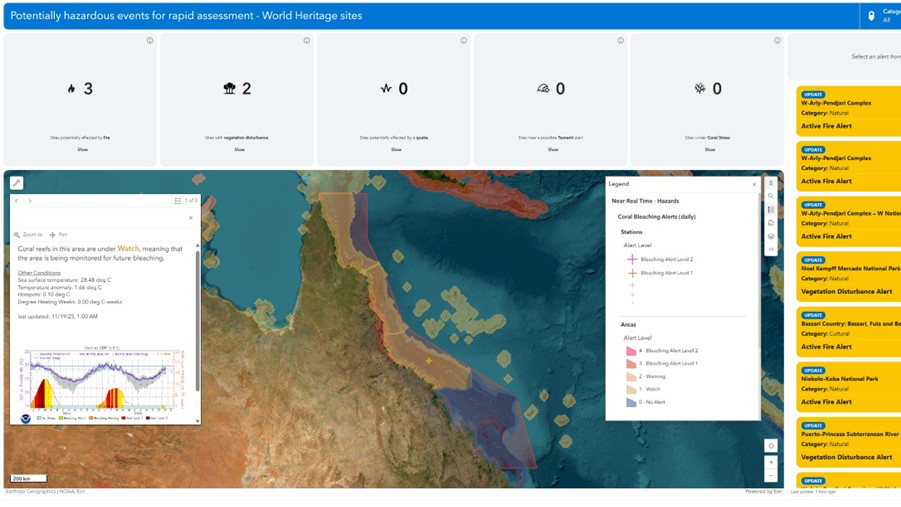The height and width of the screenshot is (507, 901).
Task: Click the 'Coral Bleaching Alerts (daily)' legend heading
Action: [657, 217]
